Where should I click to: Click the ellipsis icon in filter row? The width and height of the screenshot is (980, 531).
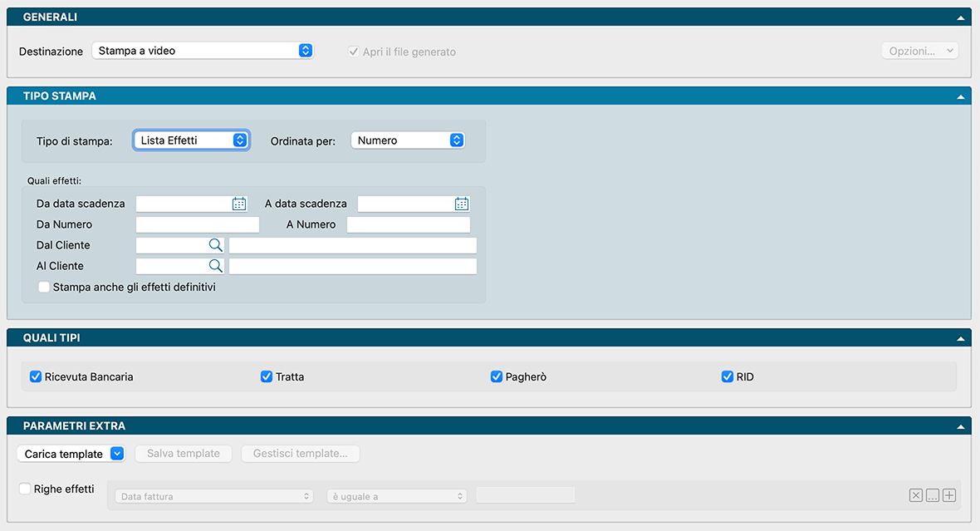point(933,495)
